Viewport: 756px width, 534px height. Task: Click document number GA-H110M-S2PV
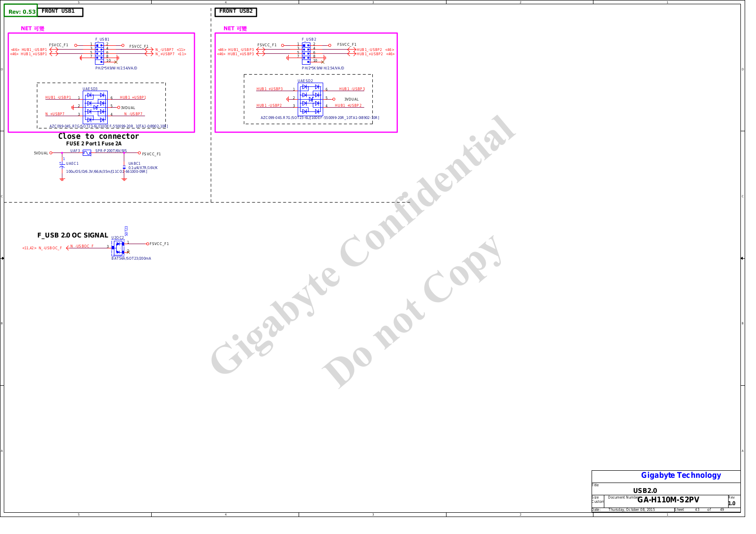click(x=668, y=500)
